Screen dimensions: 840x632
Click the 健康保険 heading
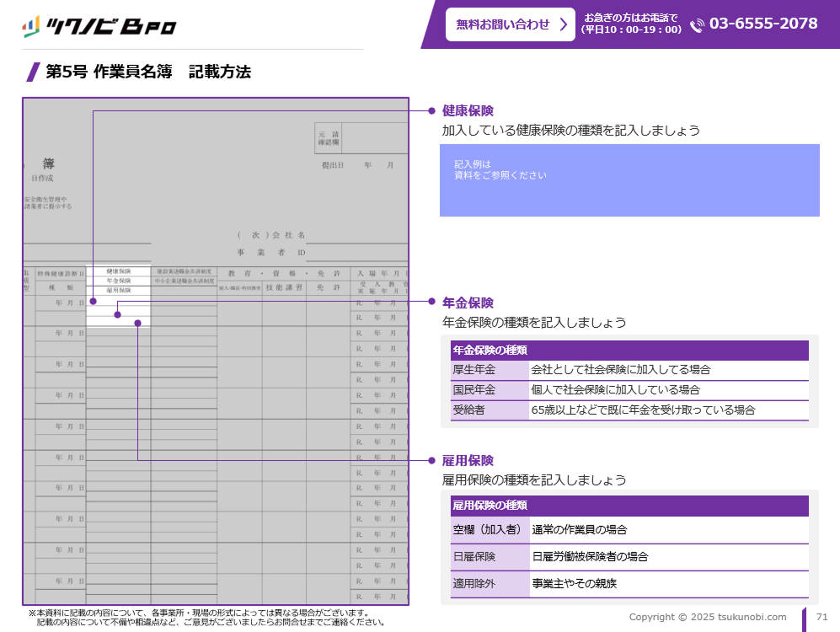[x=468, y=111]
